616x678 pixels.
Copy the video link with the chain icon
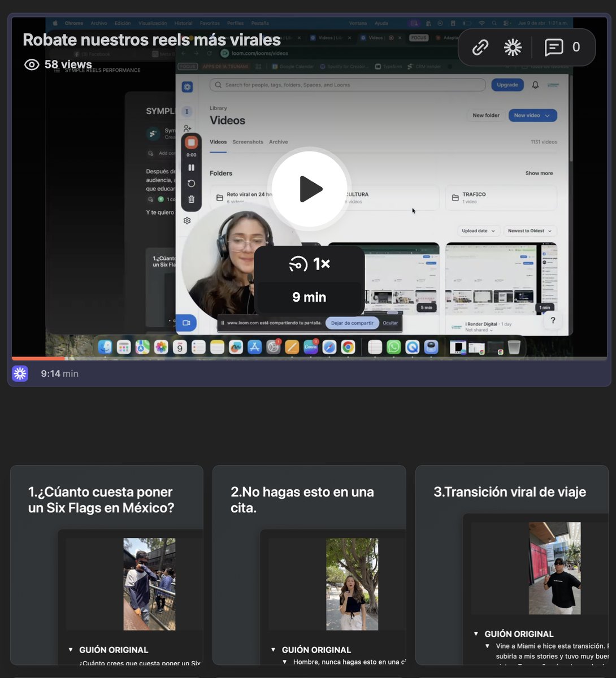[x=480, y=47]
